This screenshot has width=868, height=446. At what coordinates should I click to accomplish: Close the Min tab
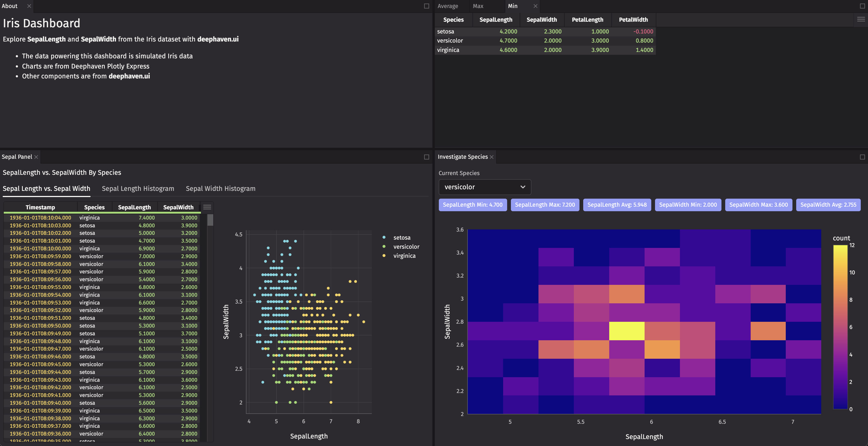[536, 6]
